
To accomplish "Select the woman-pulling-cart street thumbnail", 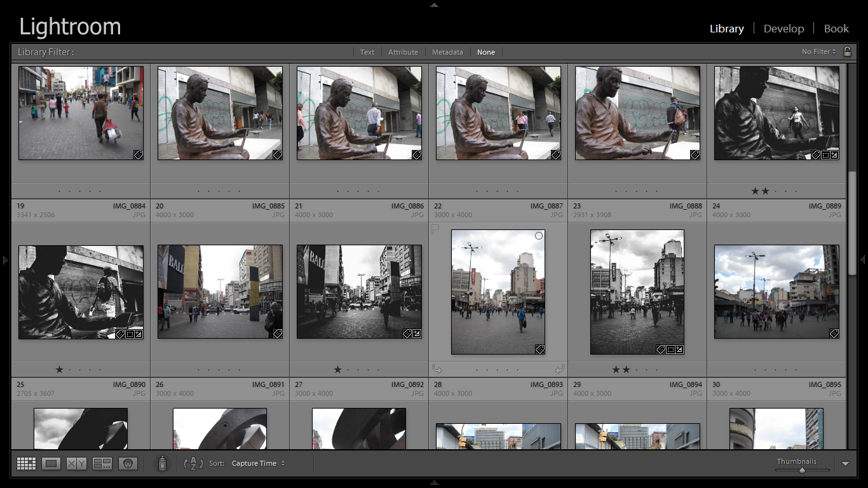I will [x=81, y=113].
